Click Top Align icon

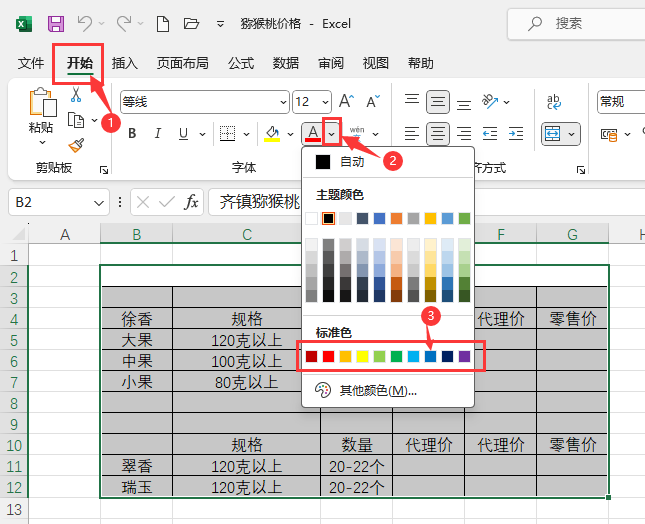click(x=412, y=101)
